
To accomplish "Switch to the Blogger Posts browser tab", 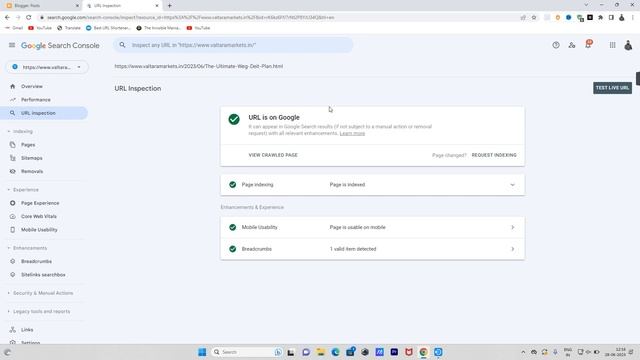I will click(x=41, y=6).
